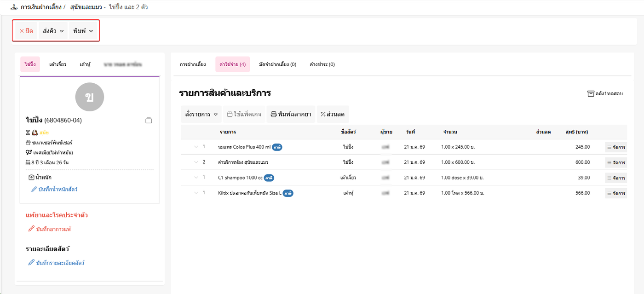Click the calendar icon in ใช้แพ็คเกจ
Screen dimensions: 644x294
pos(230,114)
